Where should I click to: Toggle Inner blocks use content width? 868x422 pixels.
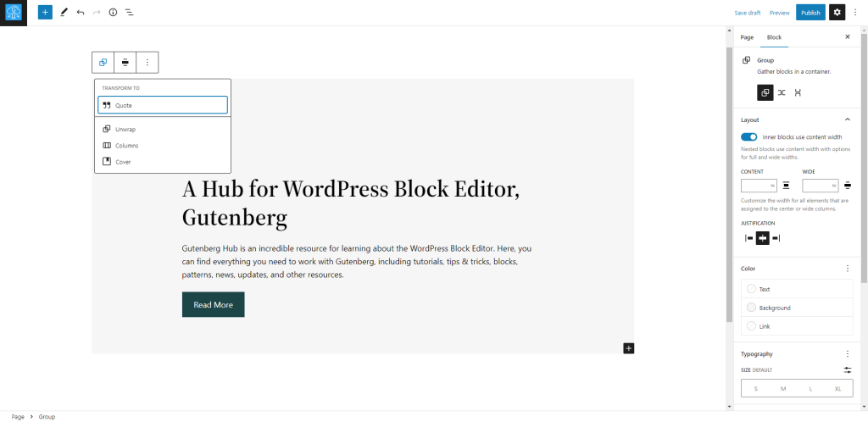tap(748, 136)
